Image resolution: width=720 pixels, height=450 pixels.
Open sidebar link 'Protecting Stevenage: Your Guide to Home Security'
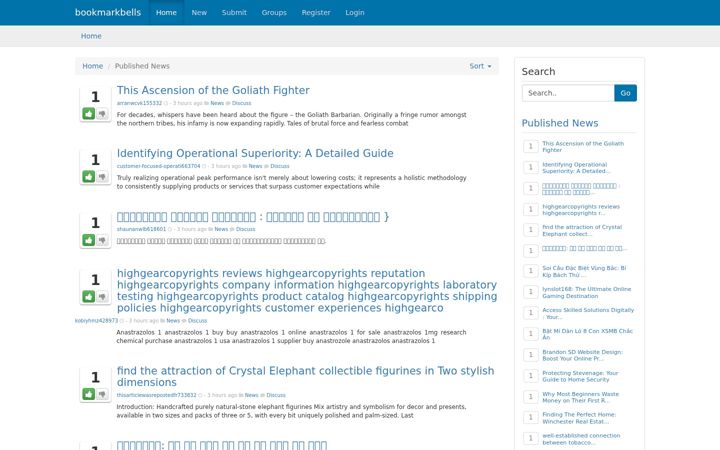pyautogui.click(x=580, y=376)
